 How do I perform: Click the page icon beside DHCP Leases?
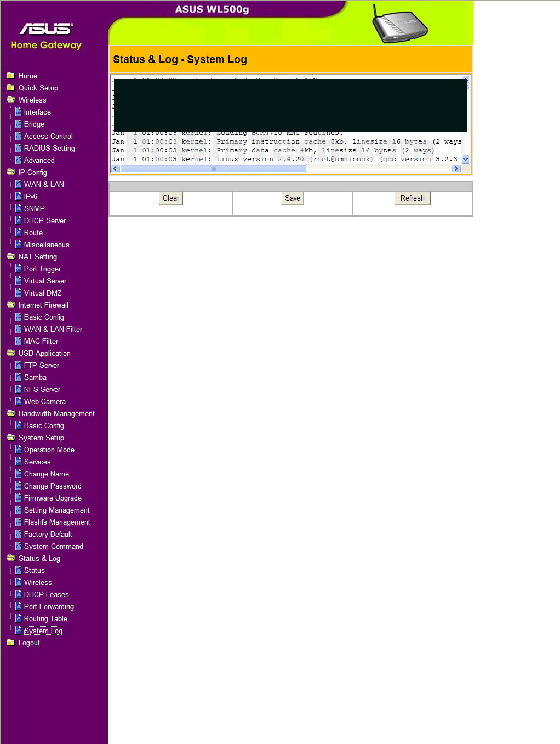tap(18, 594)
